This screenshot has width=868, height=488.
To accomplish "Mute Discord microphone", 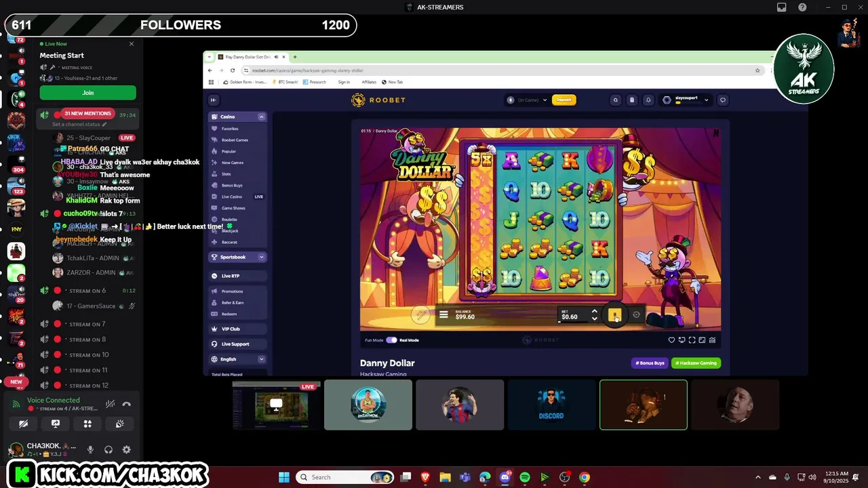I will point(90,449).
